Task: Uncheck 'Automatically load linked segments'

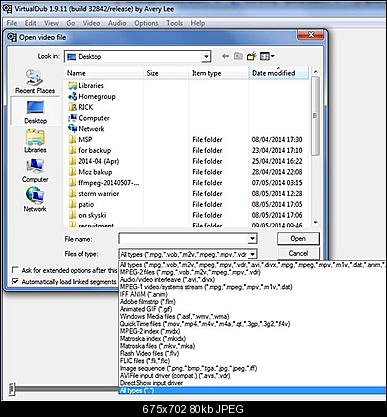Action: [x=15, y=281]
